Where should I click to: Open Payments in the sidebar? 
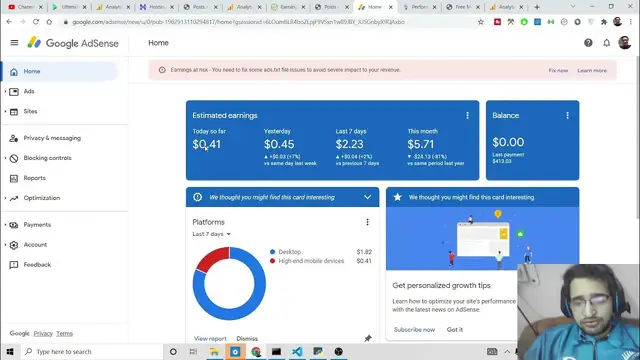pos(37,225)
